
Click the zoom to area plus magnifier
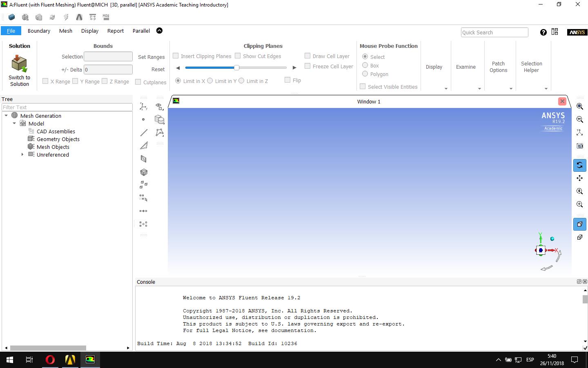coord(579,204)
